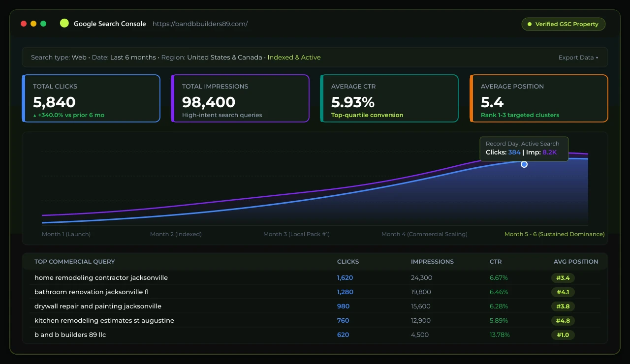Open the bandbbuilders89.com URL link
This screenshot has width=630, height=364.
point(200,24)
